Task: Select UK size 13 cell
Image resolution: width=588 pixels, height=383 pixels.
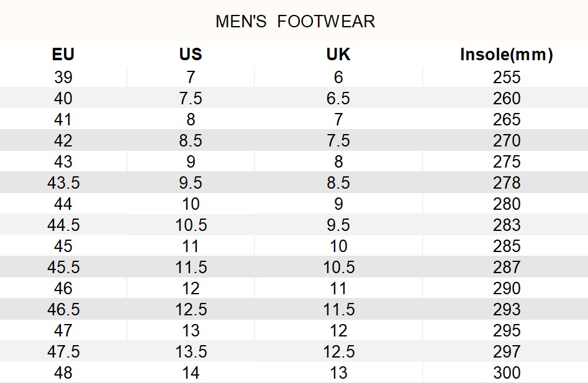Action: click(x=338, y=373)
